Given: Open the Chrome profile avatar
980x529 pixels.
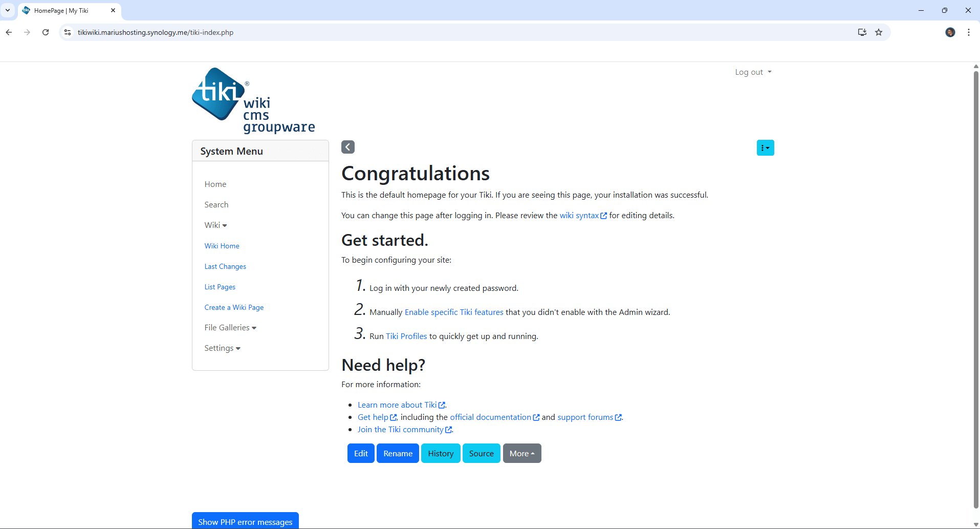Looking at the screenshot, I should (950, 32).
